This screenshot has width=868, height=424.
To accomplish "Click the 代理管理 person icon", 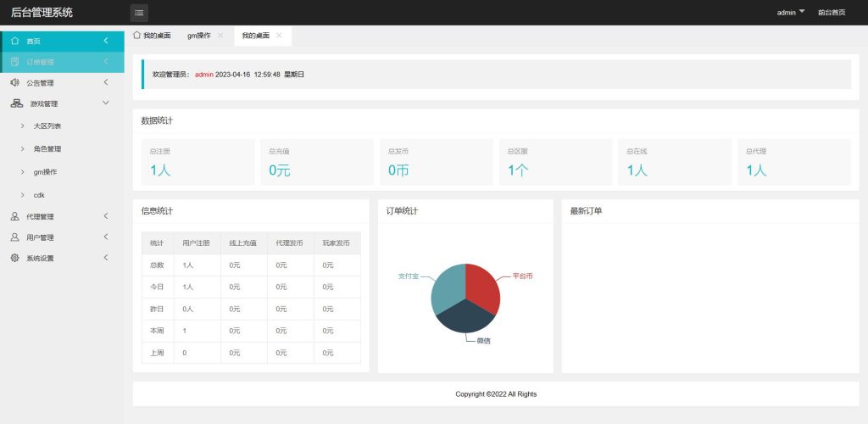I will tap(15, 216).
